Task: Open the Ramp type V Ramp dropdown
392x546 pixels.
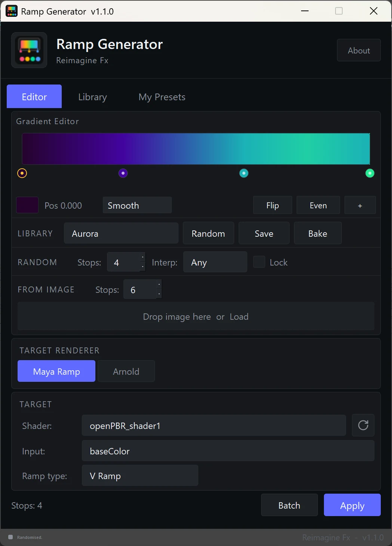Action: coord(140,476)
